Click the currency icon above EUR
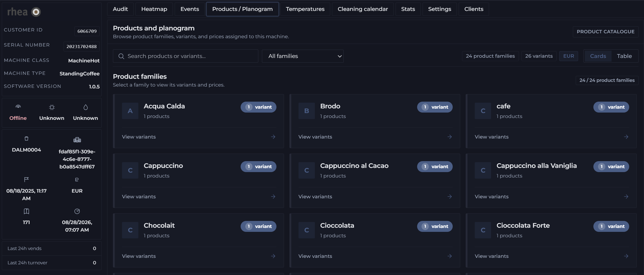644x275 pixels. pyautogui.click(x=77, y=180)
